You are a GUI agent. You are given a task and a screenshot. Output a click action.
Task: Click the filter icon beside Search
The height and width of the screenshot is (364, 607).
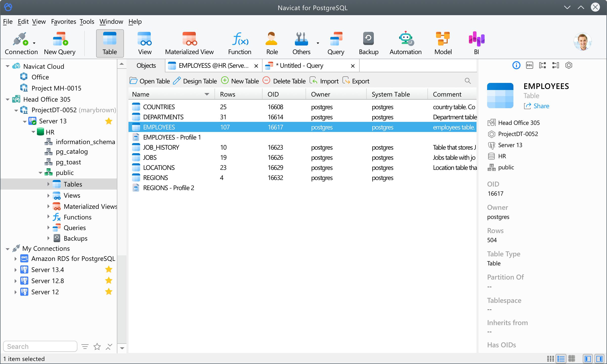point(85,347)
